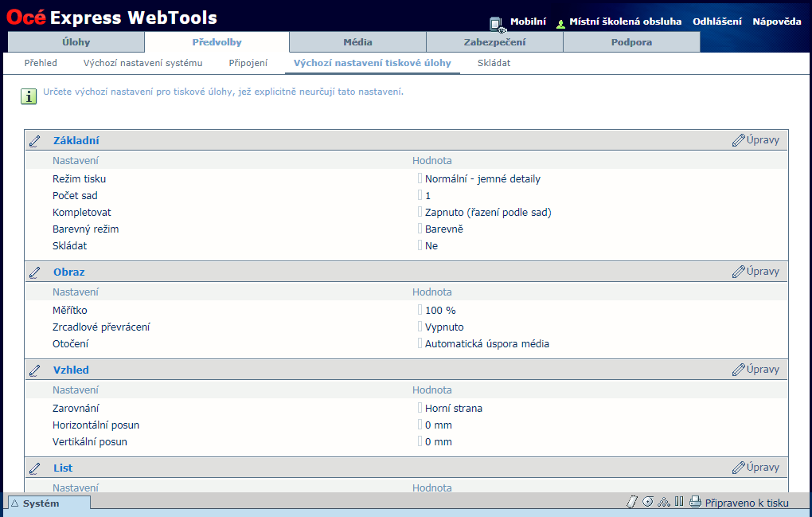Click Úpravy for the Základní section

[x=755, y=140]
